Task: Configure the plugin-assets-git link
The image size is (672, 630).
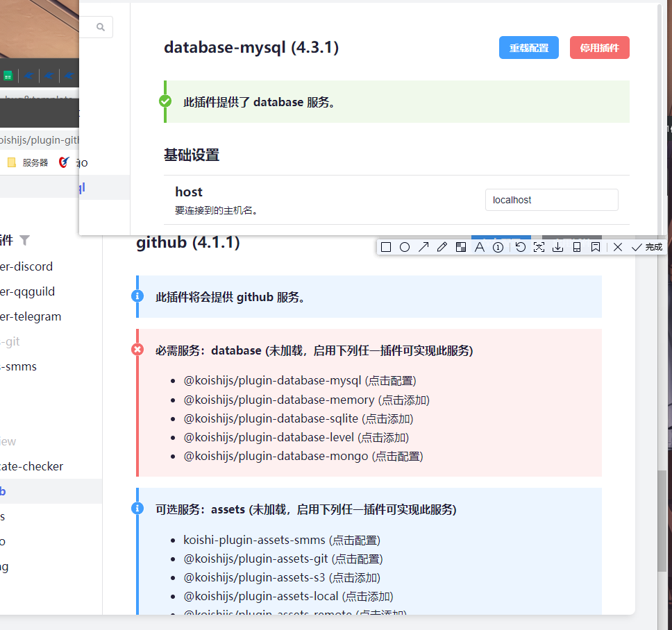Action: pyautogui.click(x=283, y=559)
